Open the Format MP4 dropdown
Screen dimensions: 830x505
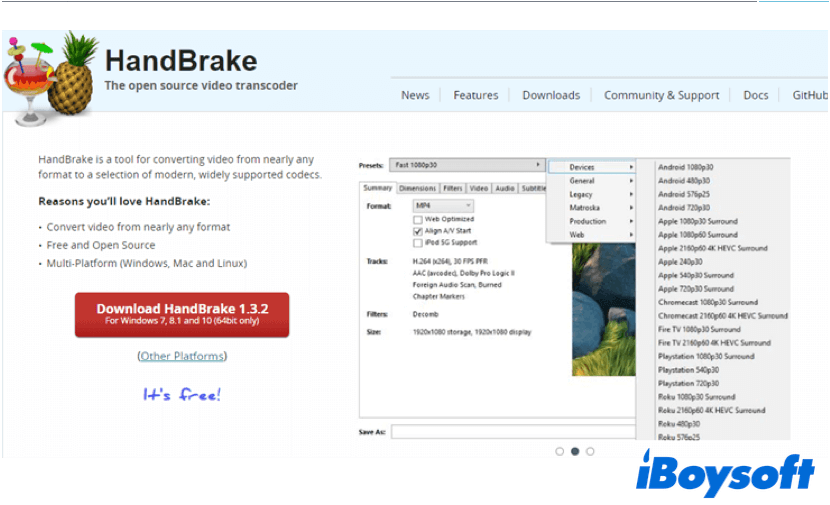[x=442, y=205]
